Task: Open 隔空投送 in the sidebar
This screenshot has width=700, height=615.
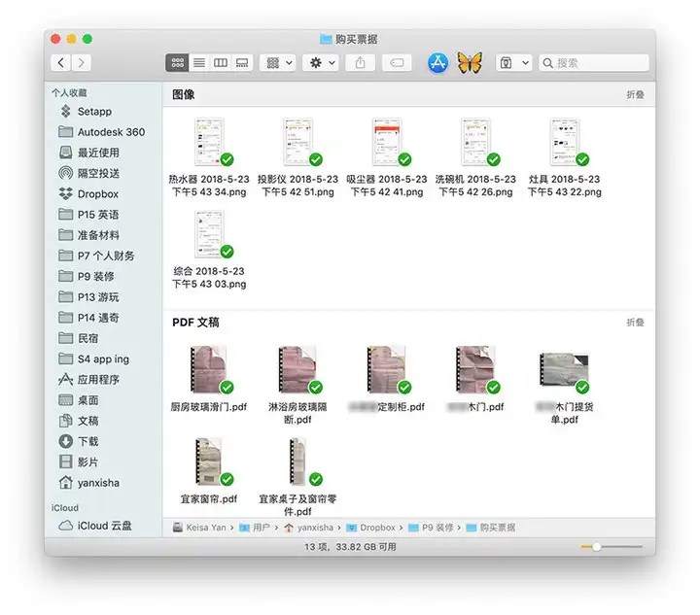Action: [89, 173]
